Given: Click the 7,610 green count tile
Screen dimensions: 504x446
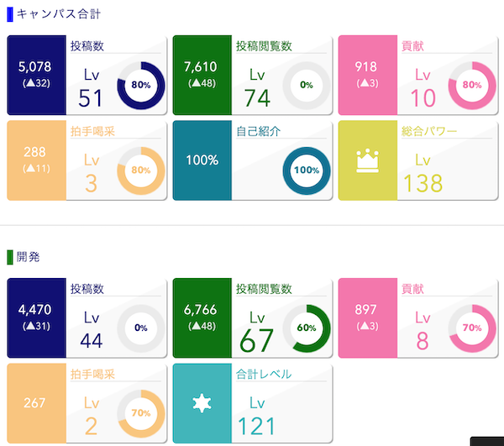Looking at the screenshot, I should tap(201, 75).
